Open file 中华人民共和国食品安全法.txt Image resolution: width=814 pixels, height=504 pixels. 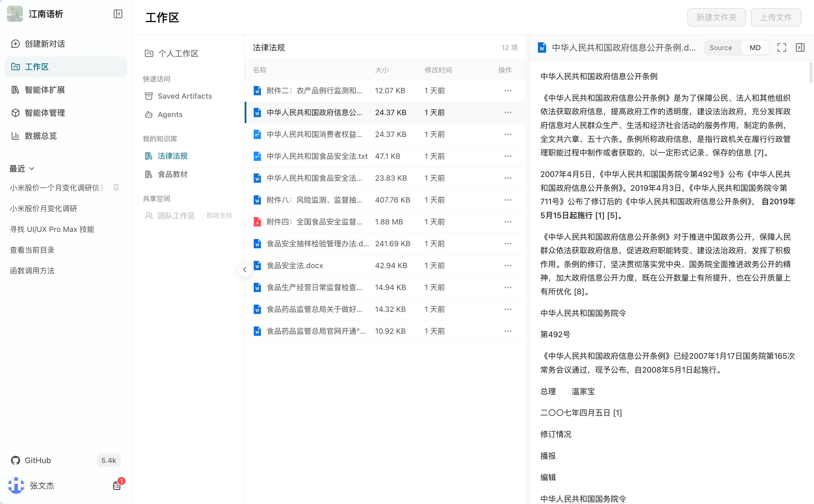(317, 156)
